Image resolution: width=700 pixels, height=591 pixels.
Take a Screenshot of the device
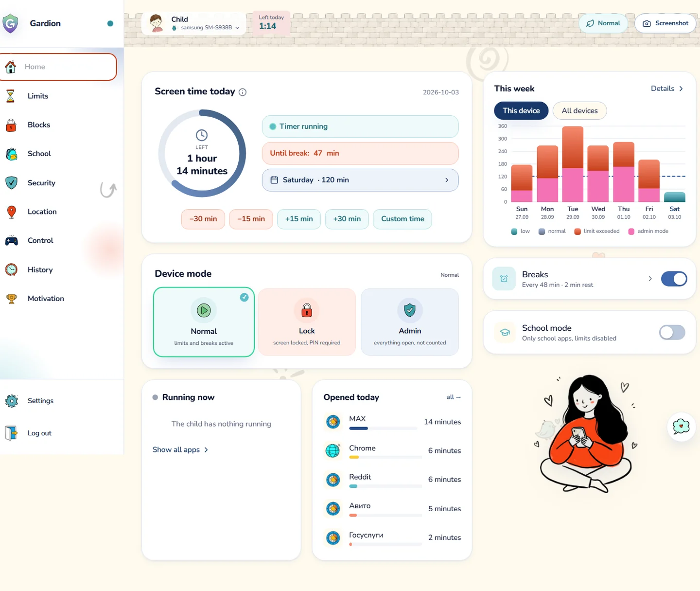pos(665,23)
